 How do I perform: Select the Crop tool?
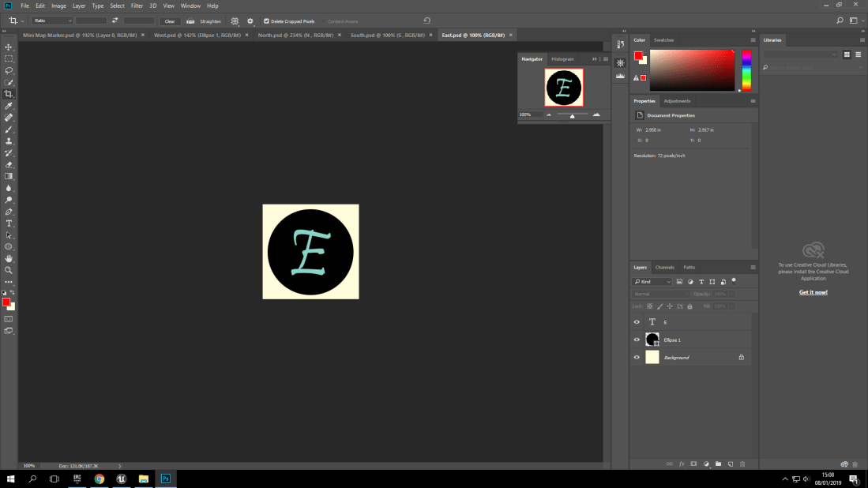coord(9,95)
